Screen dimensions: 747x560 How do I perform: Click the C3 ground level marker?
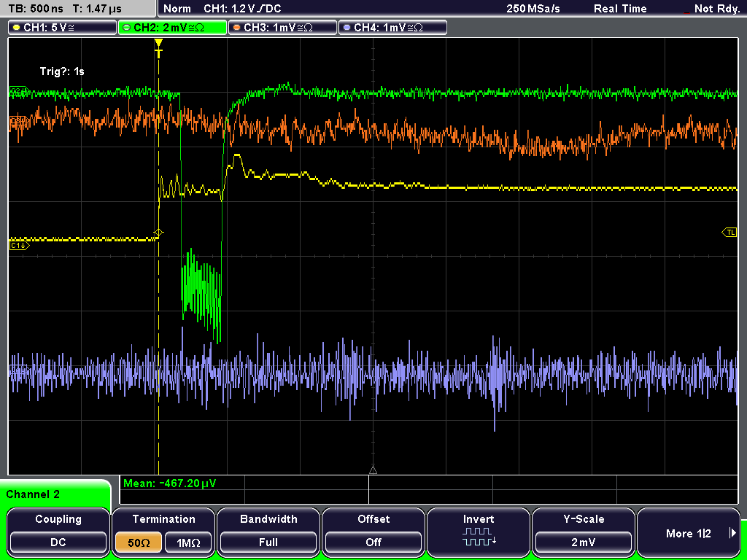coord(18,122)
